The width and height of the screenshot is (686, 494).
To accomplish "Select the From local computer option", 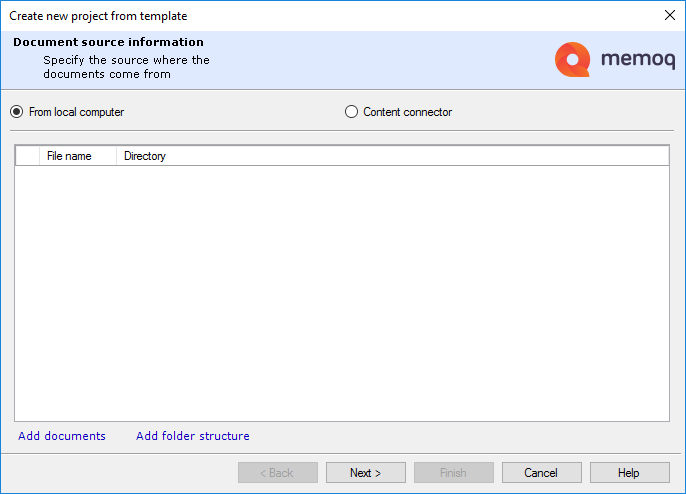I will tap(17, 112).
